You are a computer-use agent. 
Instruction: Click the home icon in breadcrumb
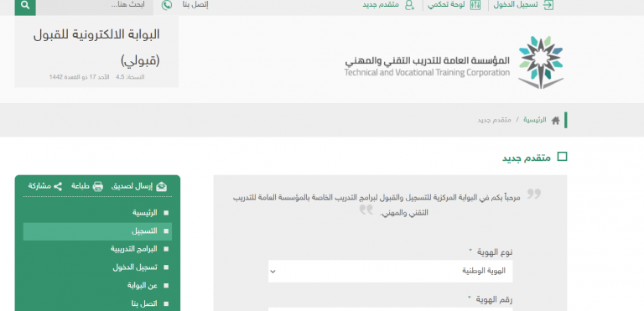[555, 121]
